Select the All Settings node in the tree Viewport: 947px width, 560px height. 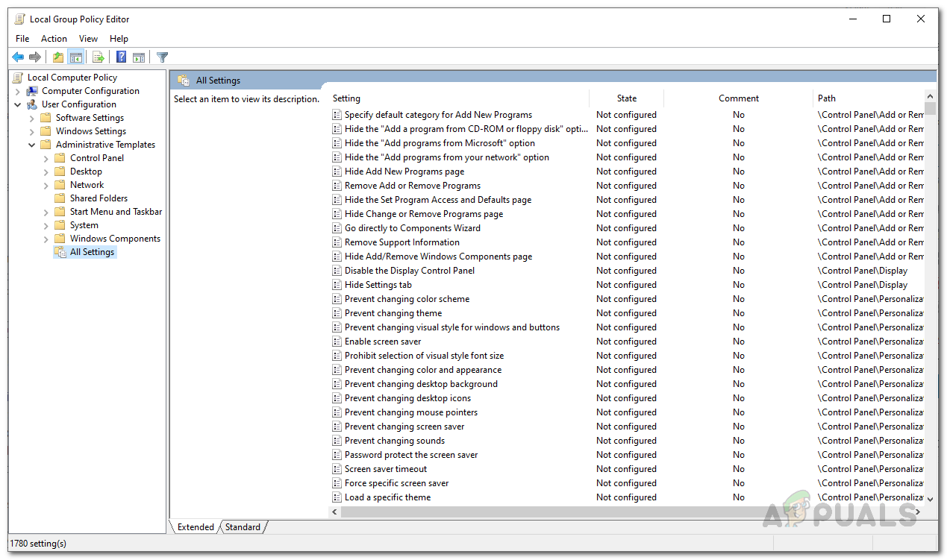92,252
